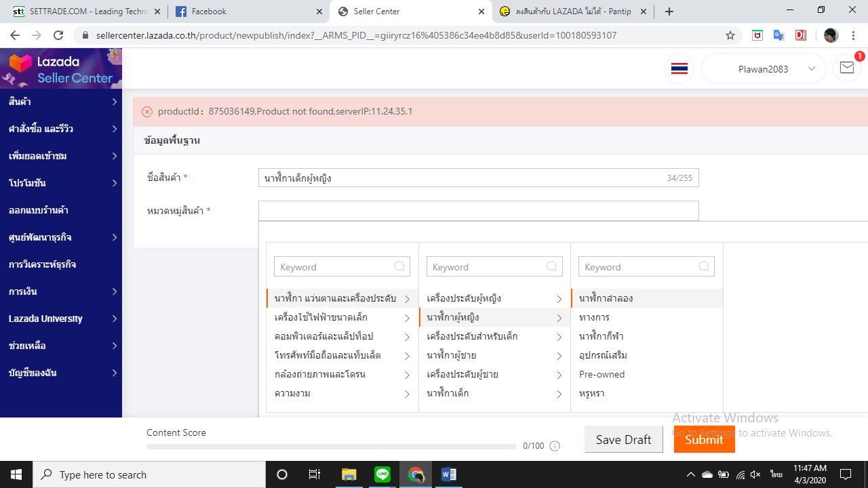This screenshot has width=868, height=488.
Task: Go back to the previous page
Action: (x=15, y=35)
